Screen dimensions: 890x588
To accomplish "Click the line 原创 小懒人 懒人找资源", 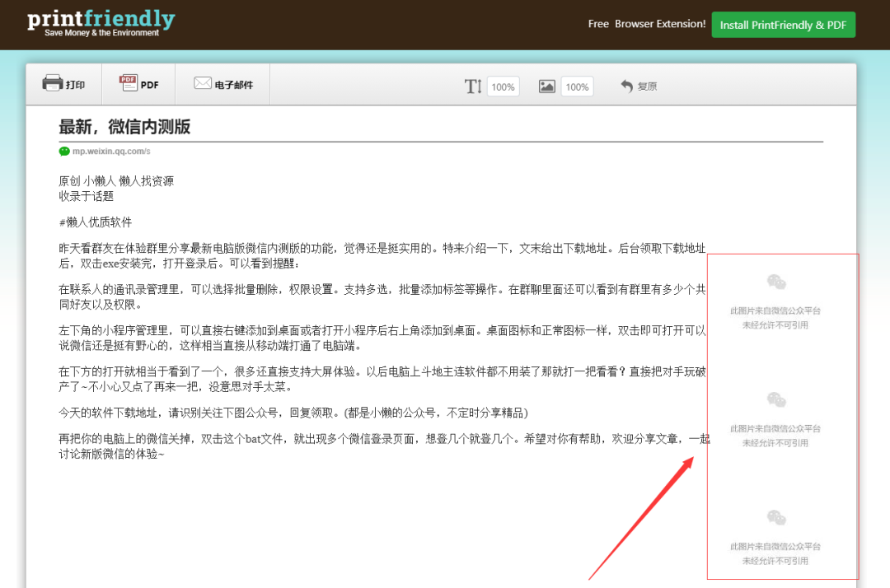I will click(x=116, y=181).
